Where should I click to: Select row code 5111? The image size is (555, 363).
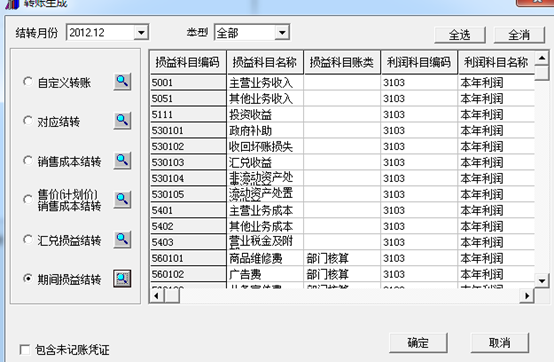(188, 114)
